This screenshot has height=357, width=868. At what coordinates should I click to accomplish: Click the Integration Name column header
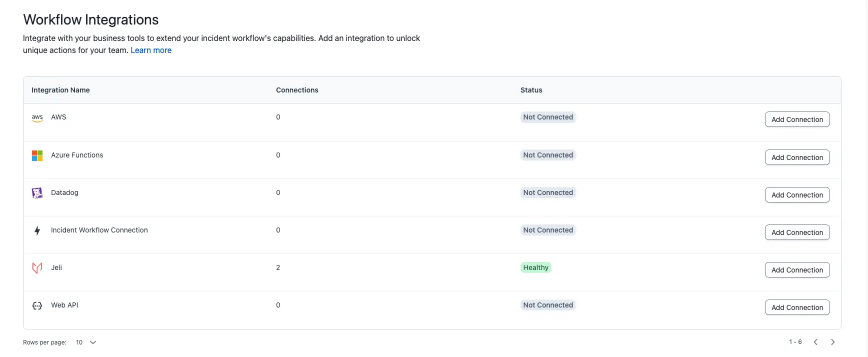point(60,90)
